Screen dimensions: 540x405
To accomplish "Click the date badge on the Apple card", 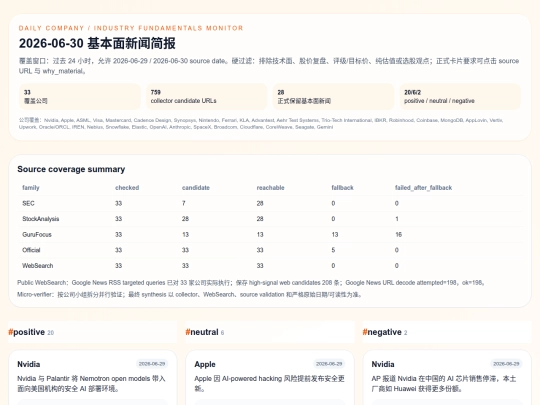I will point(329,364).
